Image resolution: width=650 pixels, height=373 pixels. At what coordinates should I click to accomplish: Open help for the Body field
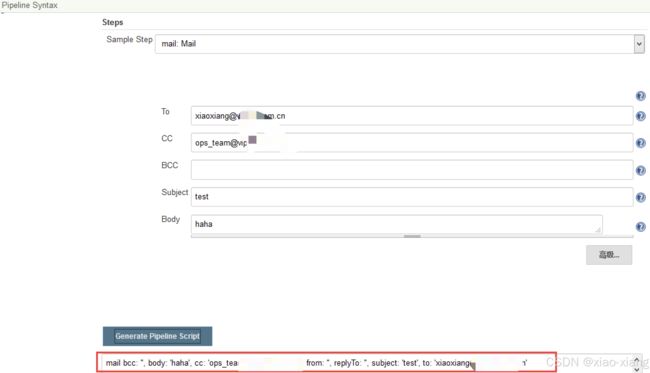point(640,227)
